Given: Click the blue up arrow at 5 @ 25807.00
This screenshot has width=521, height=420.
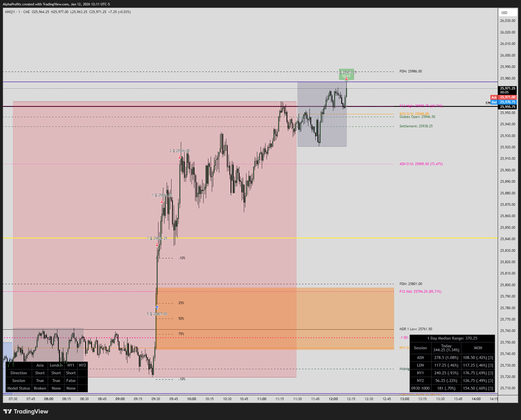Looking at the screenshot, I should [157, 307].
